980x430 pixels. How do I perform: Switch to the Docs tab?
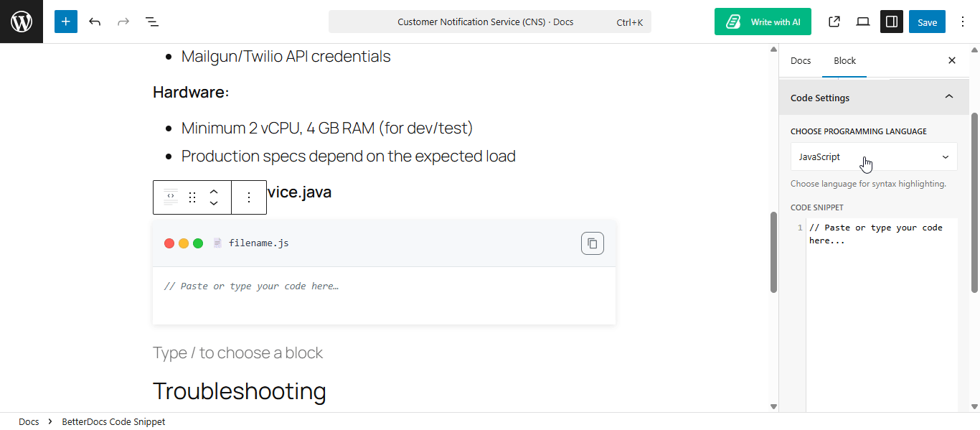801,60
